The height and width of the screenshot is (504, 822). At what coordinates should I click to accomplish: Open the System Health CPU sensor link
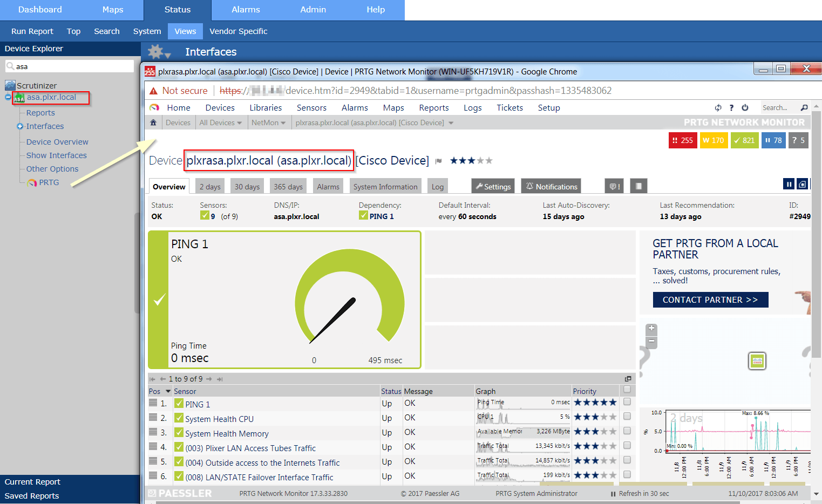(x=219, y=419)
